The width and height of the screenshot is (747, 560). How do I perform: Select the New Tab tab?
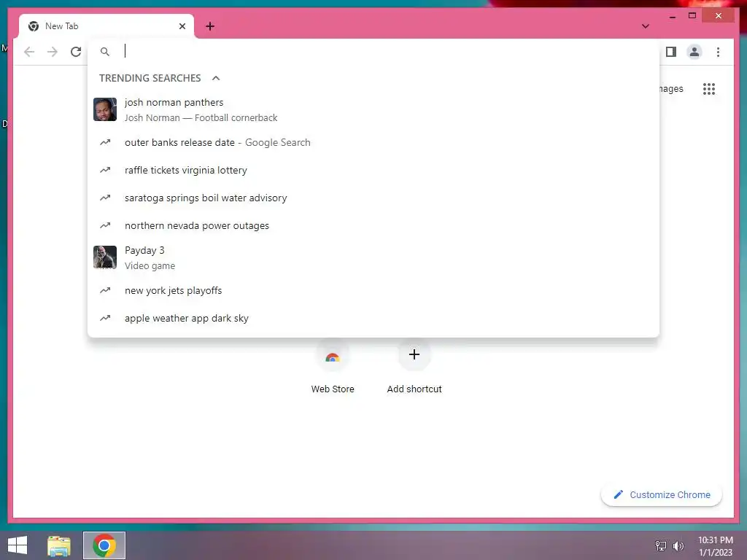pos(107,26)
